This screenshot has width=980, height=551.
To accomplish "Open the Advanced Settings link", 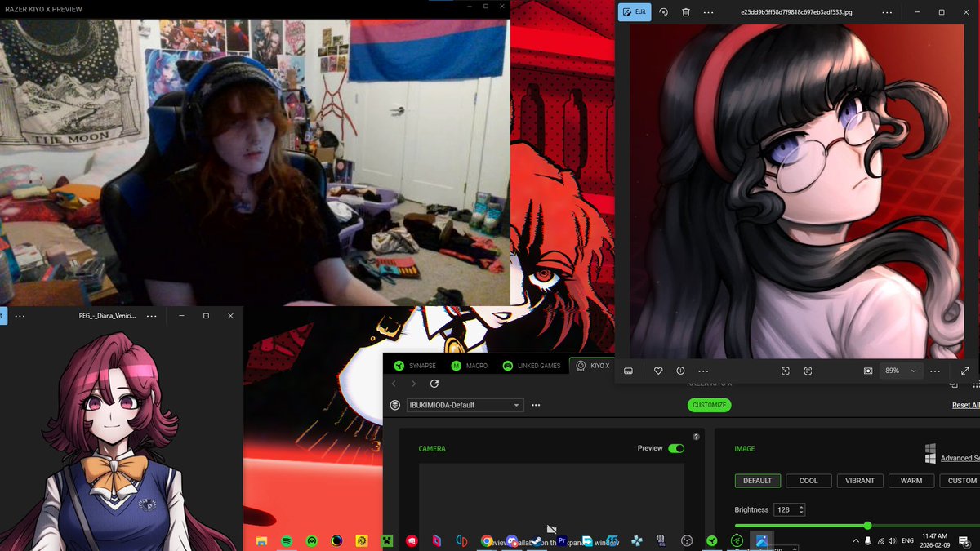I will coord(960,458).
